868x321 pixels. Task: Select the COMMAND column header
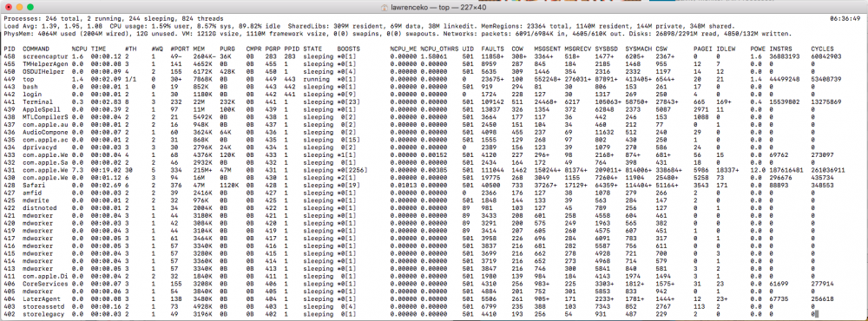[36, 49]
